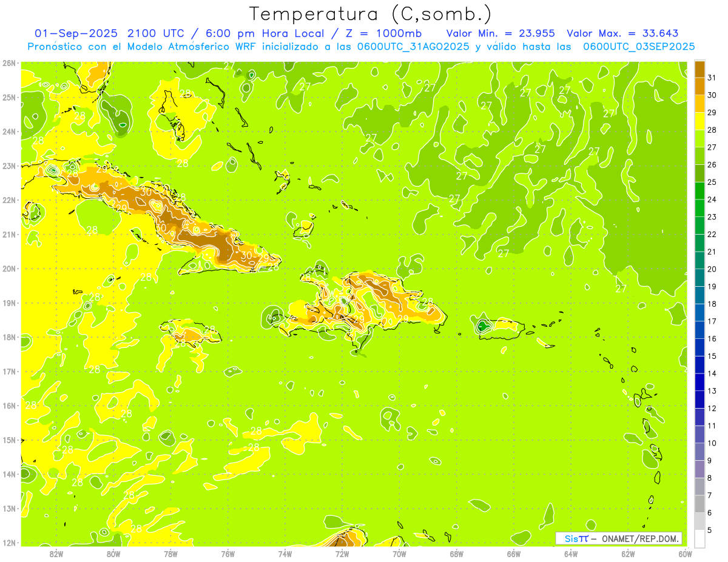Pick the blue legend band between 14 and 15
Image resolution: width=728 pixels, height=562 pixels.
(699, 364)
